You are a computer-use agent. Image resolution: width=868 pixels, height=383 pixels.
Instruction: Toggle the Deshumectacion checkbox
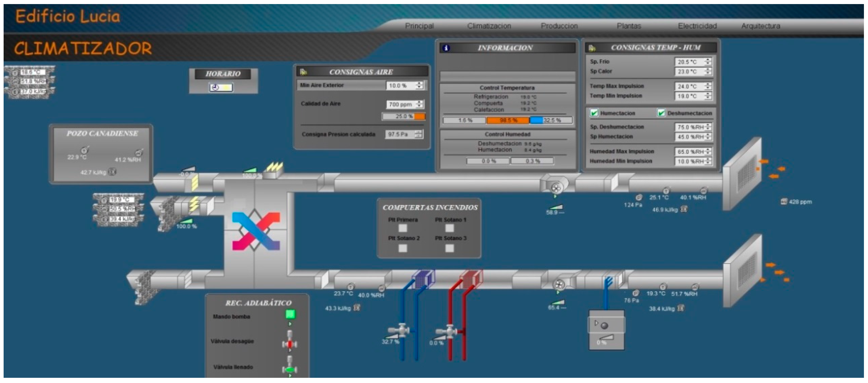(x=661, y=113)
